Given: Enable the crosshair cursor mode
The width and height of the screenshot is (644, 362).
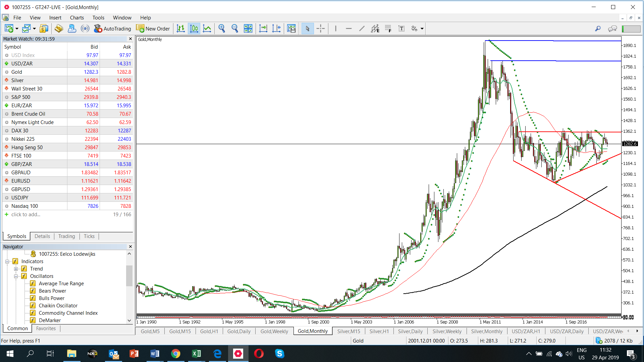Looking at the screenshot, I should point(320,28).
